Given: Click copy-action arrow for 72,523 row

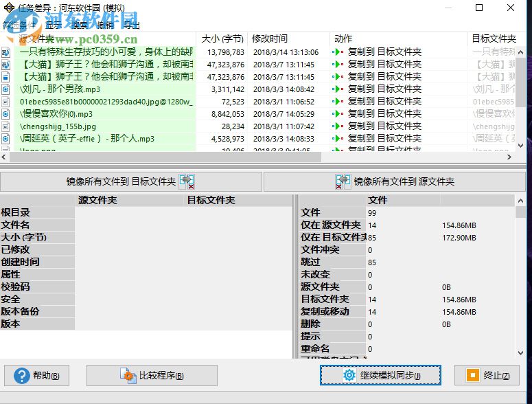Looking at the screenshot, I should pyautogui.click(x=338, y=102).
